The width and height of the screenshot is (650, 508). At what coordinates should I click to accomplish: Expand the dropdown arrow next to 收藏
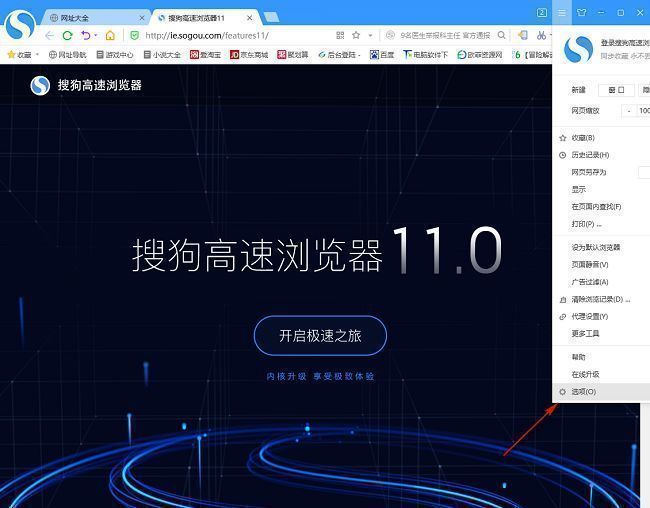[37, 54]
